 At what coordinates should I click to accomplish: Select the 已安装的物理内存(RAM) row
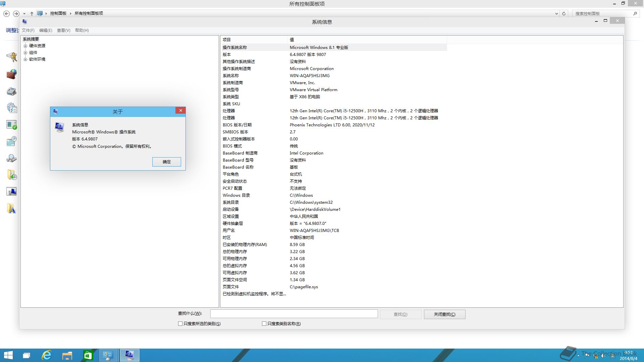(334, 245)
